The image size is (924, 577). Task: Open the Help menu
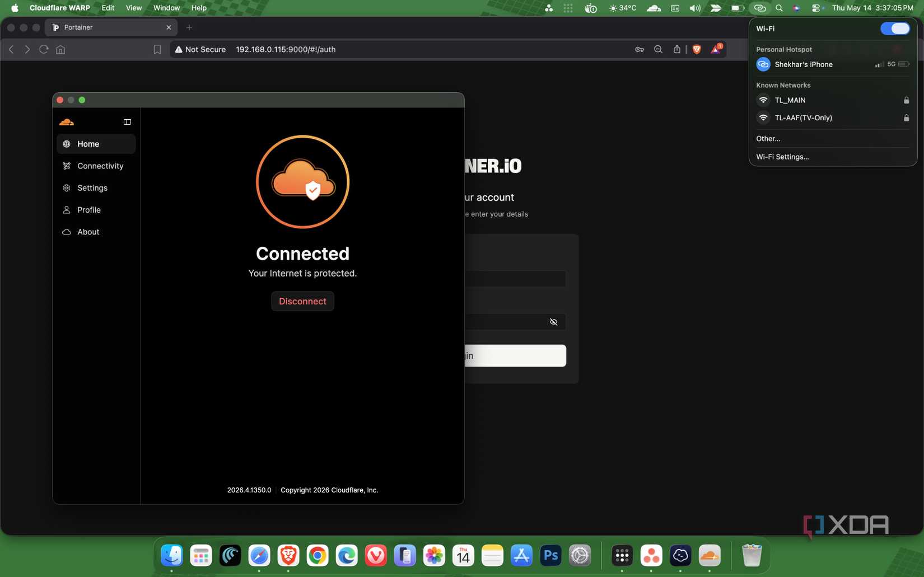pos(199,8)
